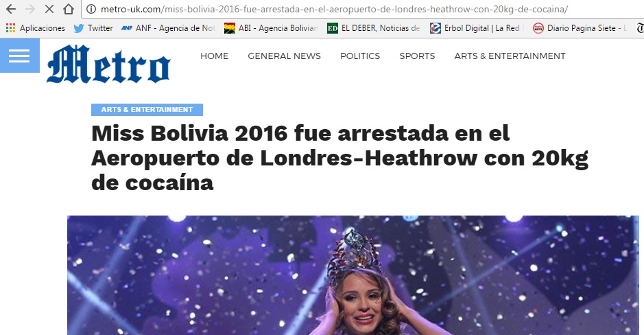Open the EL DEBER bookmark

pyautogui.click(x=373, y=28)
